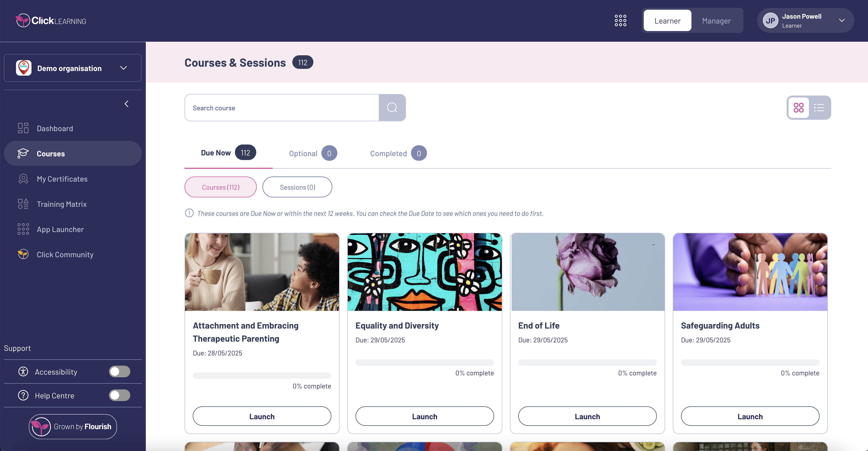Click the search magnifier icon button

(x=392, y=108)
